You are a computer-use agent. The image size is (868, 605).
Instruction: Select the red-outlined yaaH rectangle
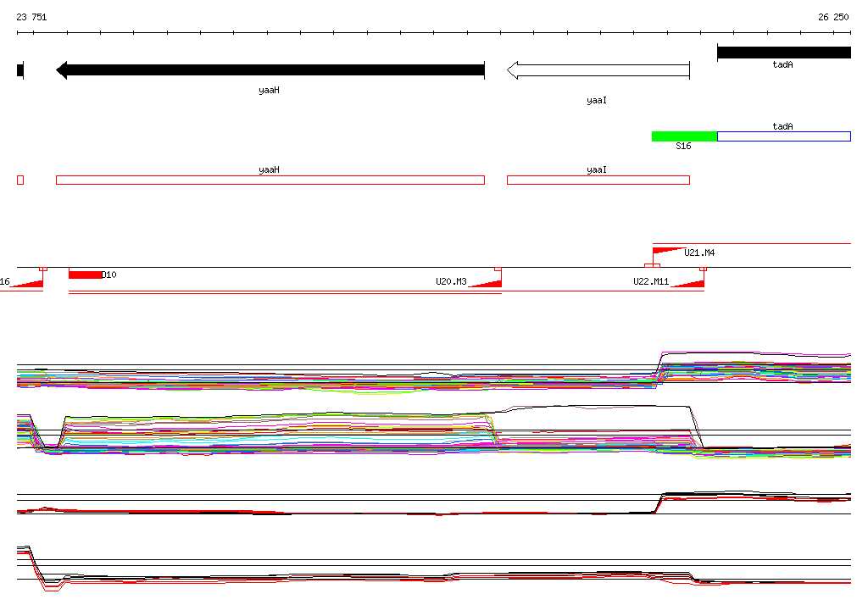pyautogui.click(x=270, y=180)
